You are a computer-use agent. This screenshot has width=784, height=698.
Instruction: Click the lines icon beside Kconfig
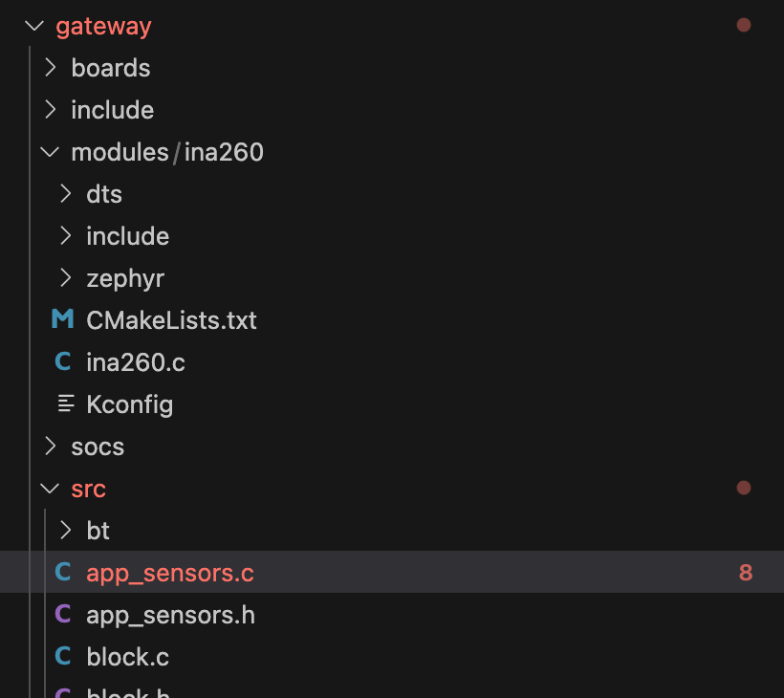[66, 404]
